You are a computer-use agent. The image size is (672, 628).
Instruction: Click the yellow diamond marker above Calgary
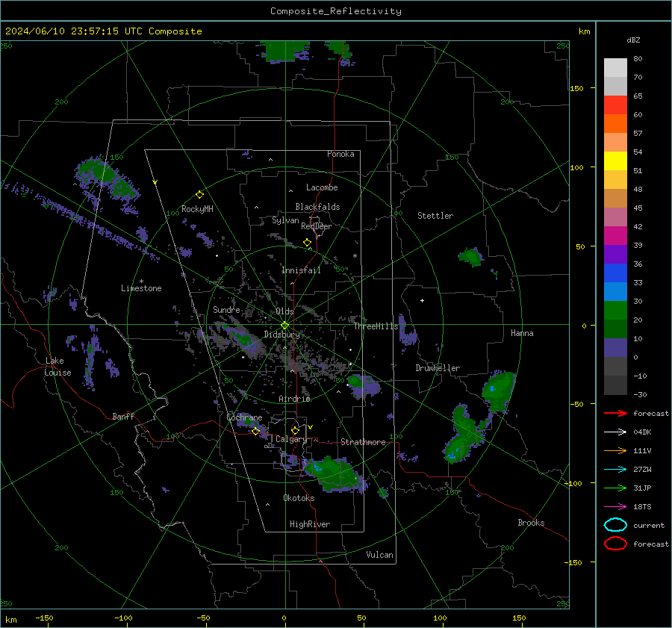(x=295, y=430)
